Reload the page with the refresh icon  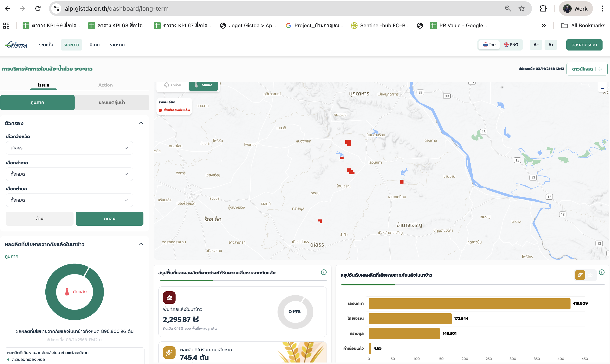click(38, 9)
